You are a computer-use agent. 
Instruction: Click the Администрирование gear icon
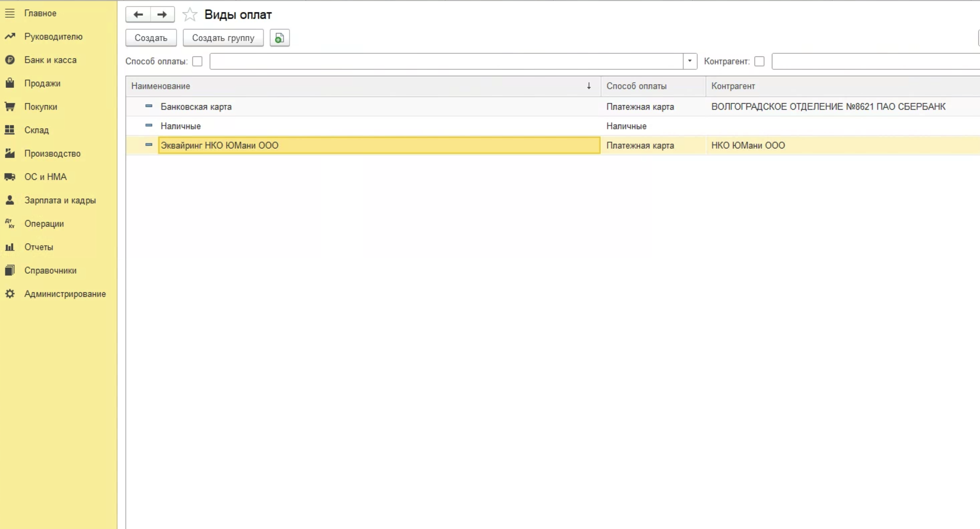pos(10,294)
